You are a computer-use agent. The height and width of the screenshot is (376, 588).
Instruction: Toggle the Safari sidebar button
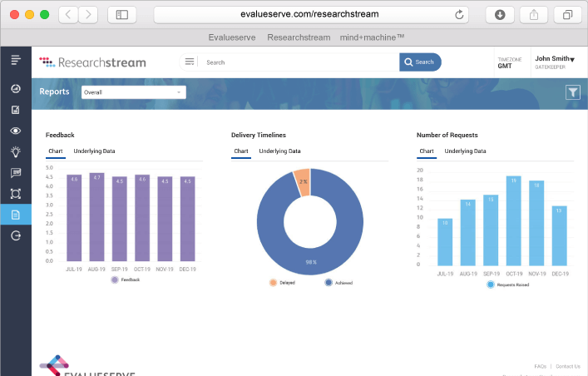(x=122, y=15)
